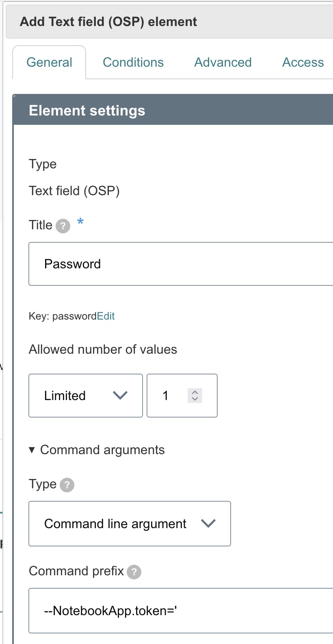The image size is (333, 644).
Task: Click the help icon next to Title
Action: (x=63, y=226)
